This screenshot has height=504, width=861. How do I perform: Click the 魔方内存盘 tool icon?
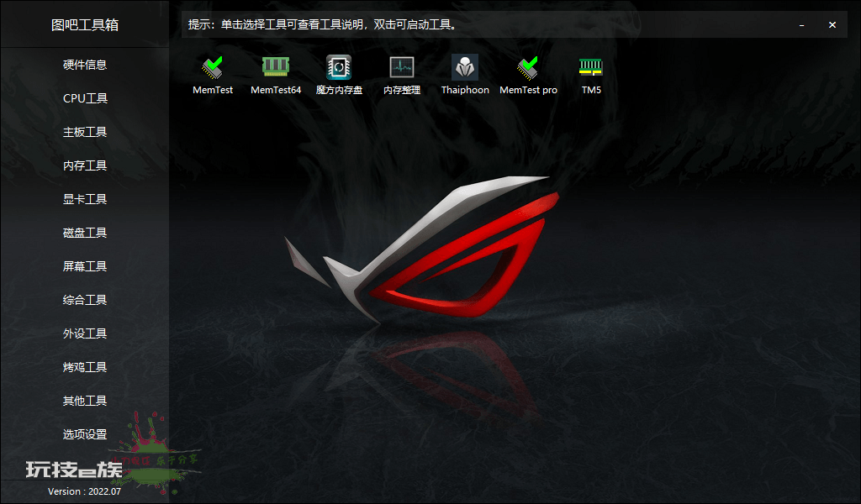tap(339, 67)
